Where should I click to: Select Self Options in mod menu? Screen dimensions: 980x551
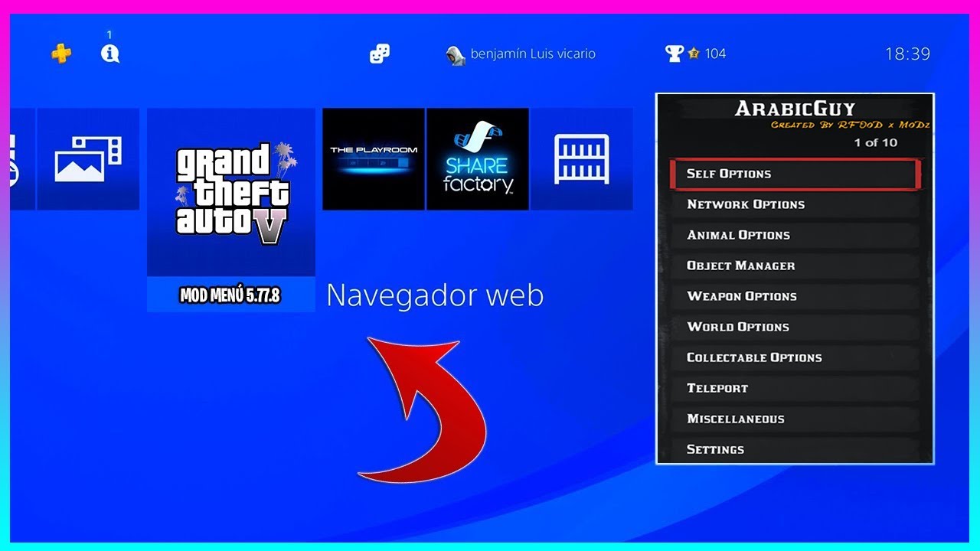795,174
